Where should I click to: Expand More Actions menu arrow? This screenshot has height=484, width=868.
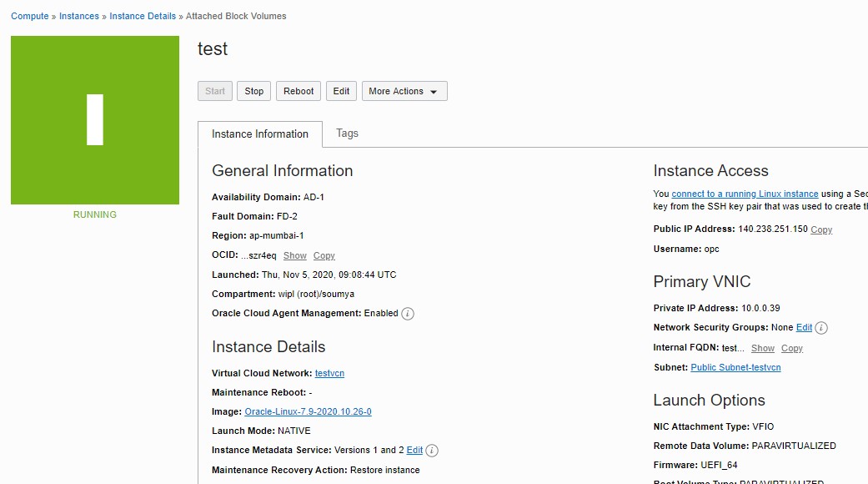pos(434,92)
